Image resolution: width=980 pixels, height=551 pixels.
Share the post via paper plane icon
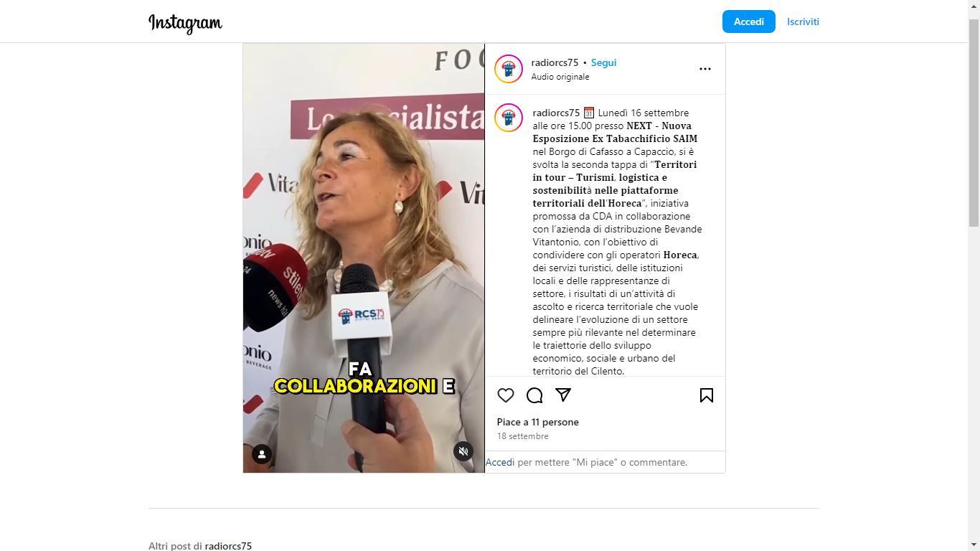tap(563, 395)
